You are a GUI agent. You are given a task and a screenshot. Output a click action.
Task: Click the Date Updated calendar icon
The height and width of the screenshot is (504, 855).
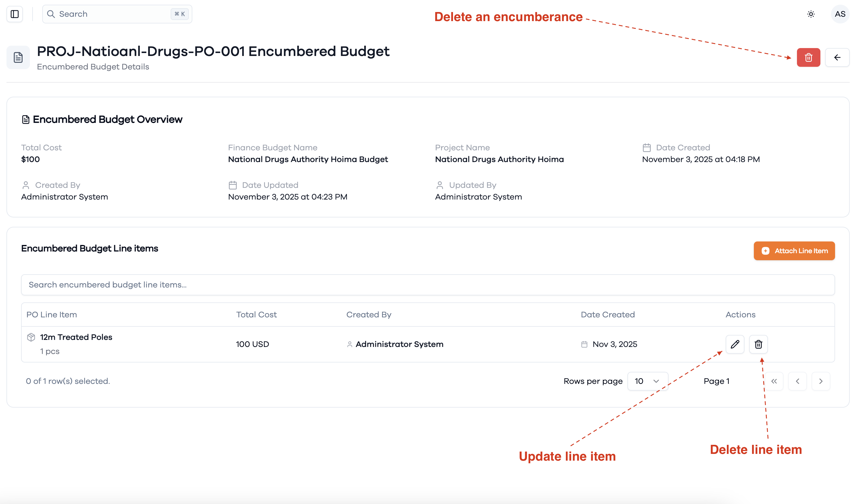click(233, 185)
